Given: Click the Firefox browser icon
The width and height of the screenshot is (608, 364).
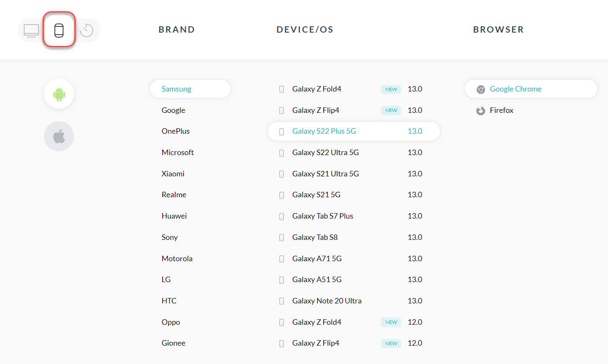Looking at the screenshot, I should (481, 111).
